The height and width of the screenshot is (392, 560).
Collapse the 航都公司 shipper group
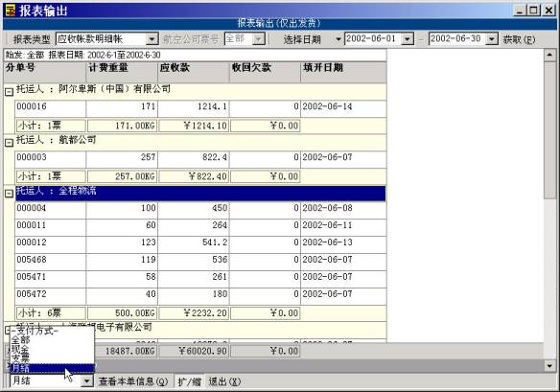[9, 143]
